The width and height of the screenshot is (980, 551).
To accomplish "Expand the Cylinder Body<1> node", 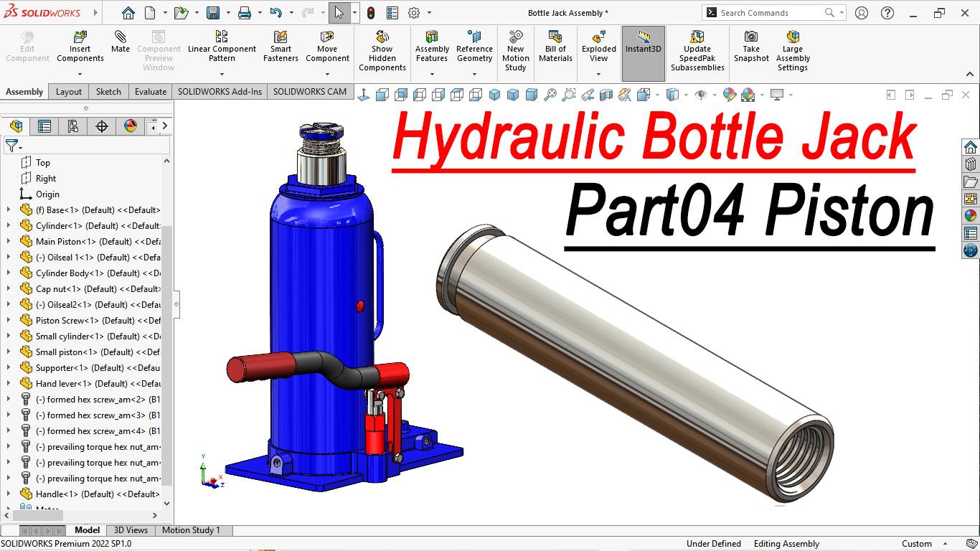I will tap(9, 273).
